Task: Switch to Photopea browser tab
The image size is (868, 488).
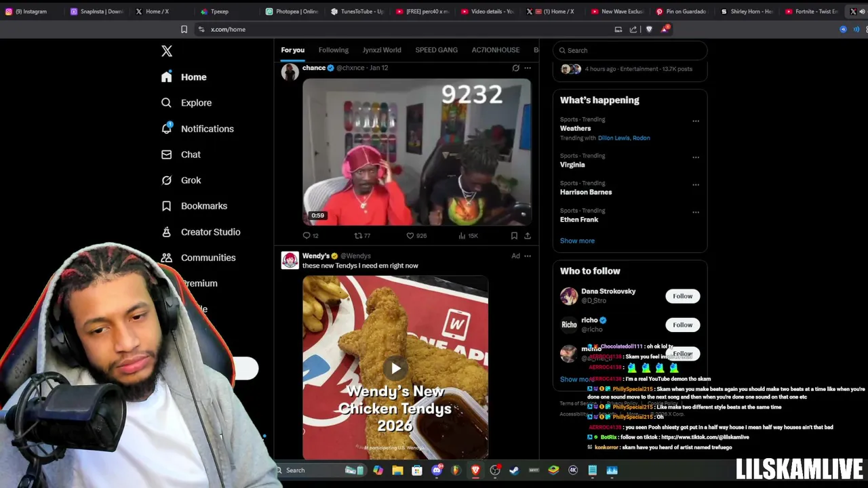Action: click(292, 12)
